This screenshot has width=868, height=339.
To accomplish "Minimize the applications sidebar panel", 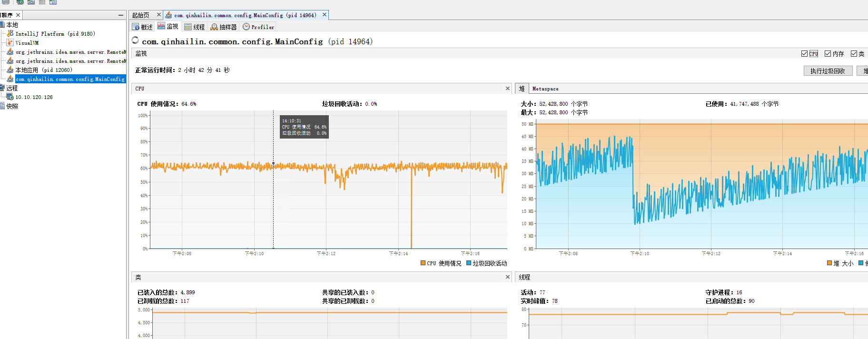I will (121, 15).
